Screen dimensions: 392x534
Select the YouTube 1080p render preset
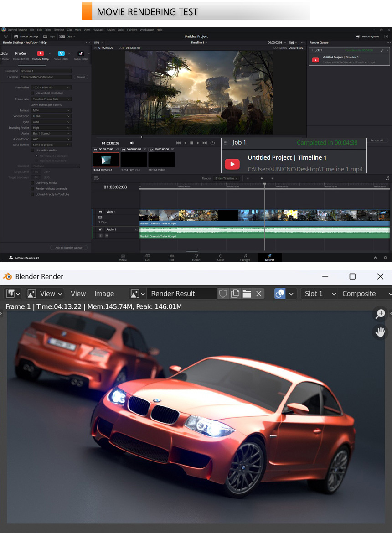coord(40,53)
